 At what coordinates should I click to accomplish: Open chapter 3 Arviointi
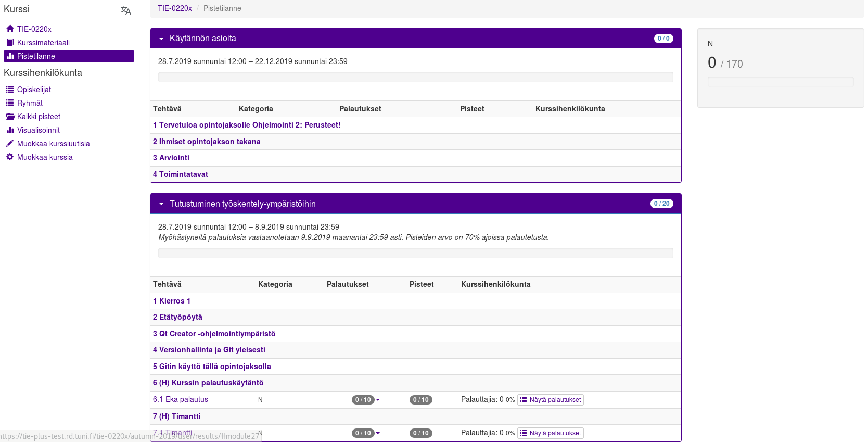[x=171, y=158]
